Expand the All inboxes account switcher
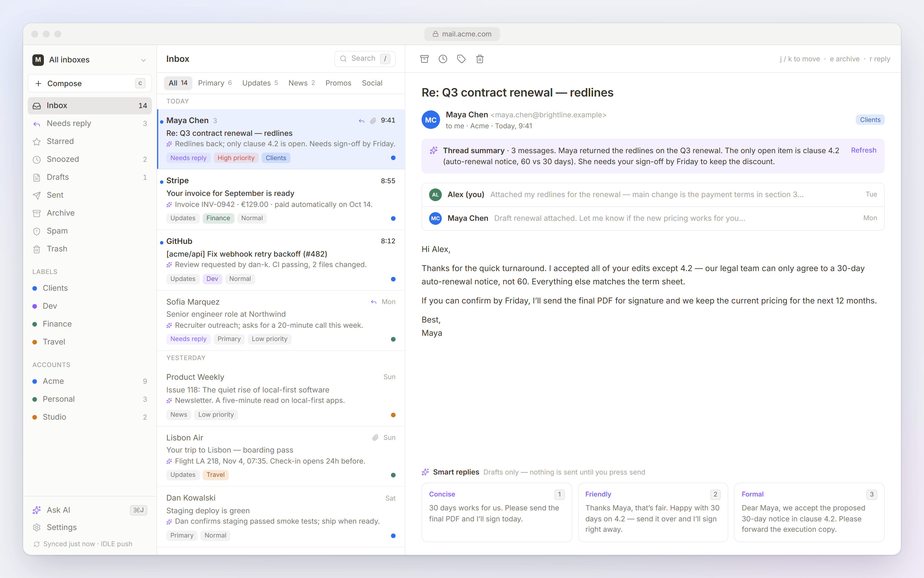This screenshot has height=578, width=924. click(90, 60)
